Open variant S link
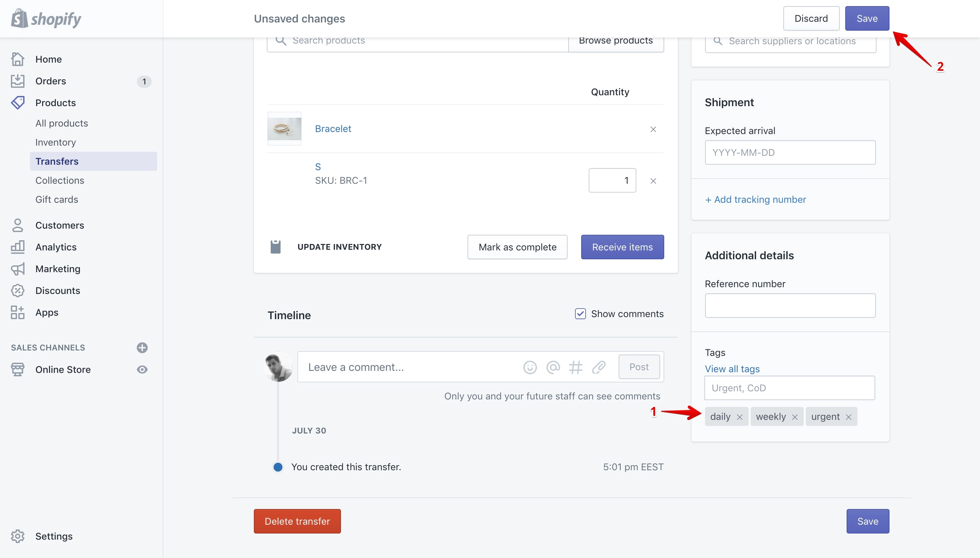Screen dimensions: 980x558 (318, 167)
